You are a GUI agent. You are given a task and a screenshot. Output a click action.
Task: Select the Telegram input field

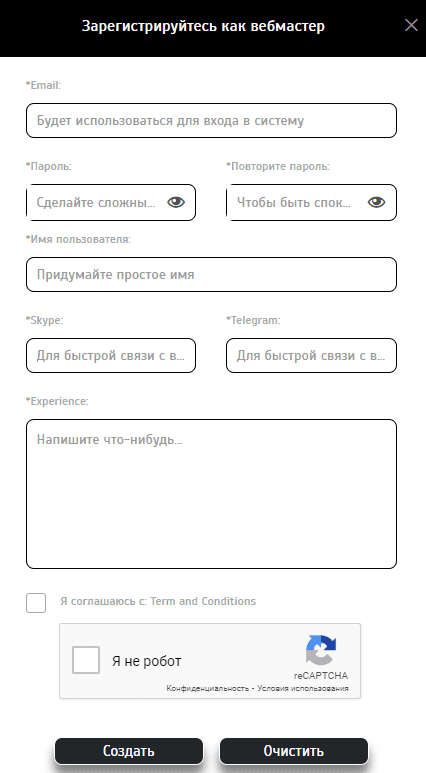(312, 355)
